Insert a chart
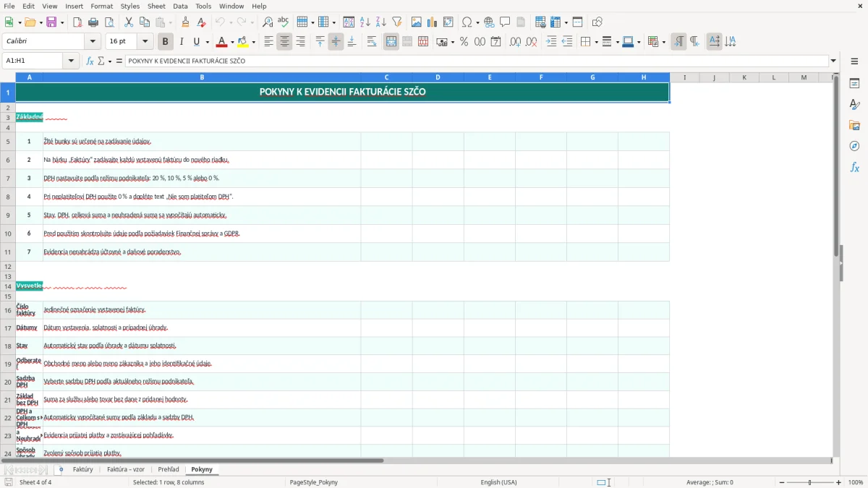The width and height of the screenshot is (868, 488). point(433,22)
